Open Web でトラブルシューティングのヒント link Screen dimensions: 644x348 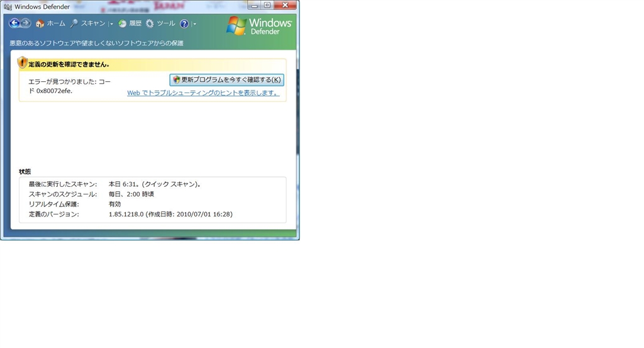pyautogui.click(x=203, y=93)
